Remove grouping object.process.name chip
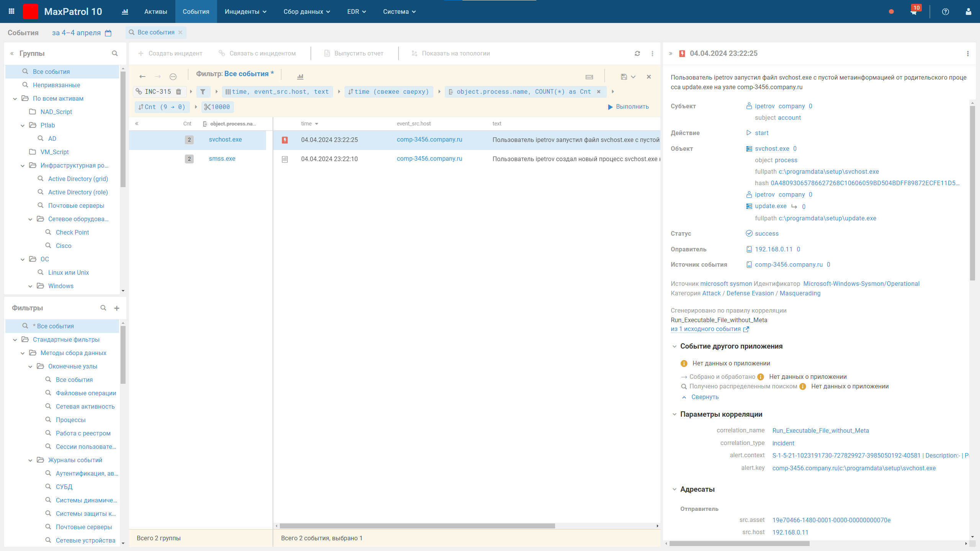The width and height of the screenshot is (980, 551). click(x=599, y=91)
